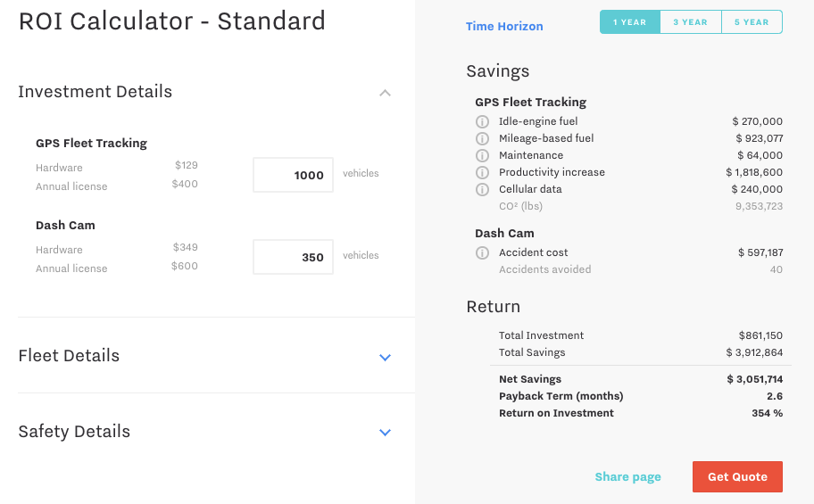Open info icon beside Accident cost
Viewport: 814px width, 504px height.
(482, 252)
